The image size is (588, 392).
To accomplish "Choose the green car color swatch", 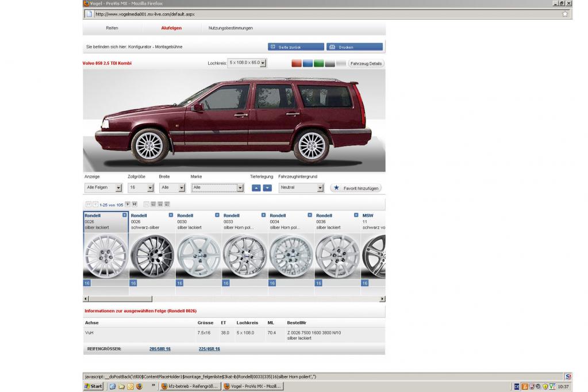I will [319, 63].
